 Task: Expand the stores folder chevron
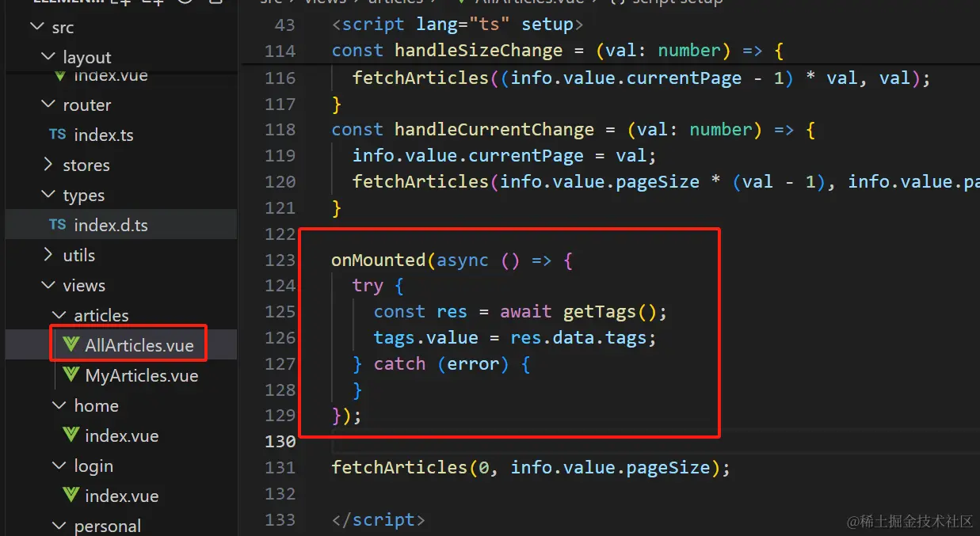click(x=48, y=165)
